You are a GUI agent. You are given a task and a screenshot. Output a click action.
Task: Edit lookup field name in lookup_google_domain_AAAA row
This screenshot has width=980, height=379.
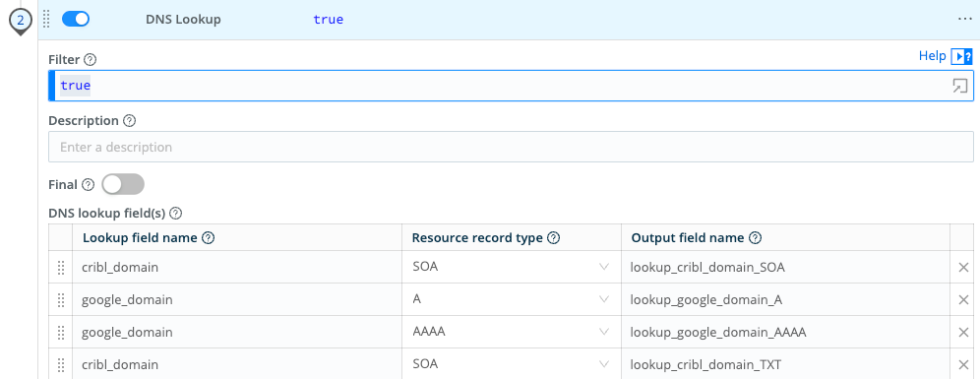(x=237, y=332)
